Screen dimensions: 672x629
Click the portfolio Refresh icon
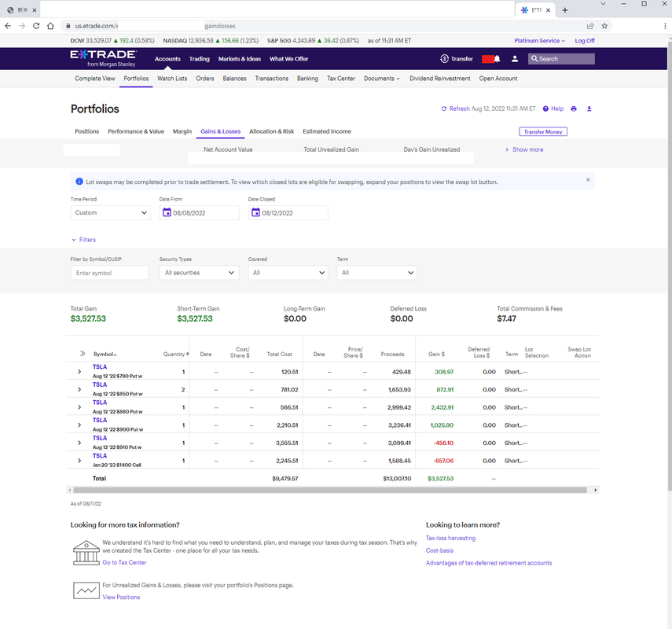pos(444,109)
